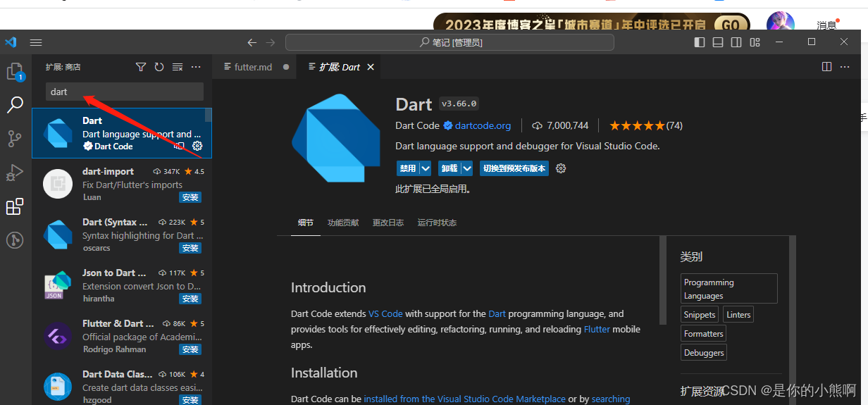Toggle the primary side bar visibility
The height and width of the screenshot is (405, 868).
coord(700,42)
